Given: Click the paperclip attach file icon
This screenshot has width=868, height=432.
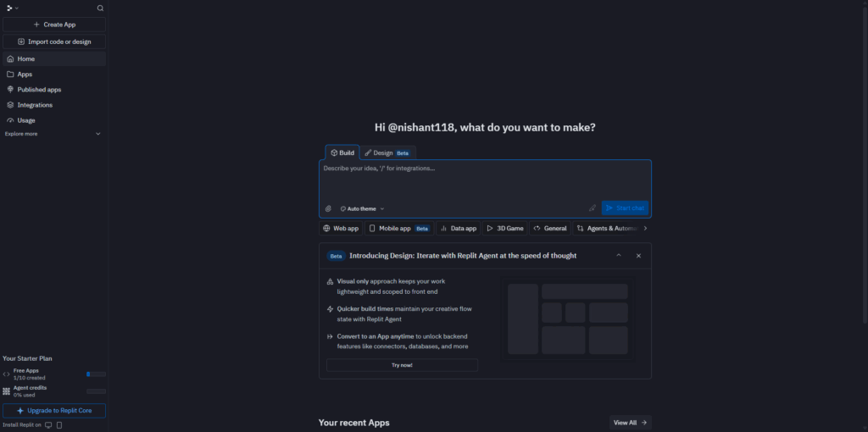Looking at the screenshot, I should pyautogui.click(x=329, y=208).
